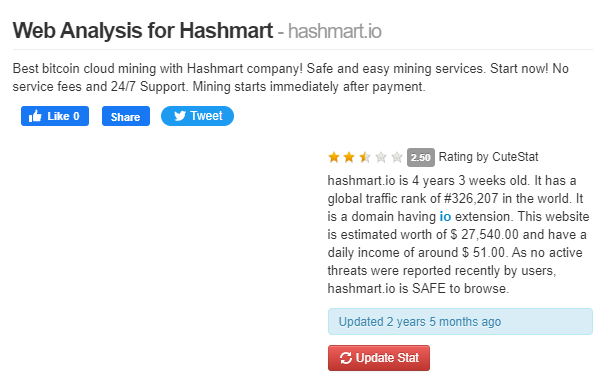The width and height of the screenshot is (612, 381).
Task: Click the Tweet button
Action: tap(197, 116)
